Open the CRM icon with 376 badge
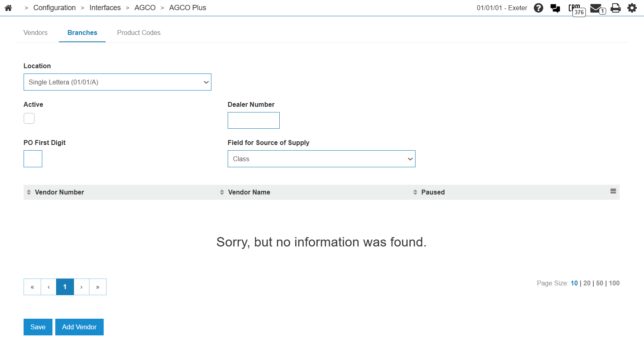 (577, 9)
